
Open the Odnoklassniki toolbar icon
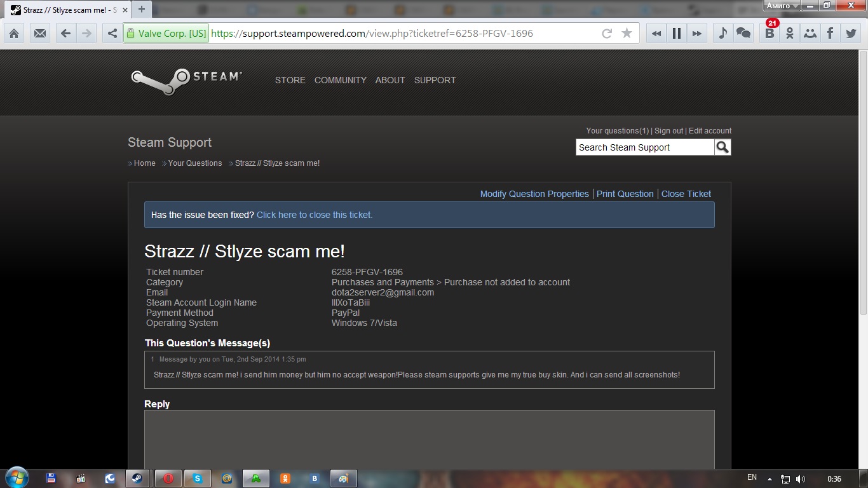(790, 34)
